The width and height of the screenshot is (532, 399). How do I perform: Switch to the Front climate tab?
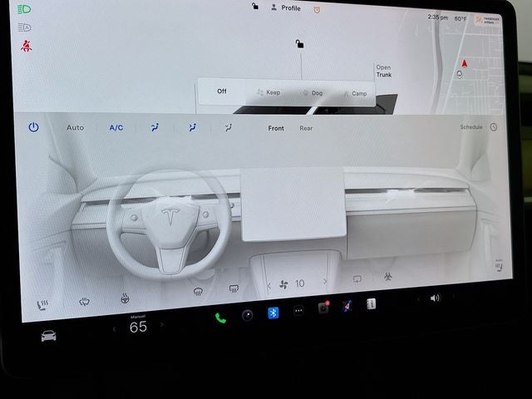coord(276,128)
